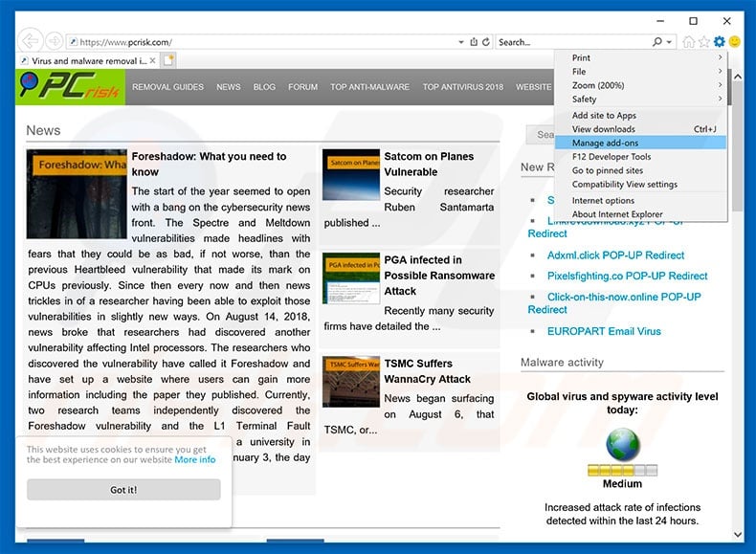Click the browser Forward arrow button
The image size is (756, 554).
[54, 41]
